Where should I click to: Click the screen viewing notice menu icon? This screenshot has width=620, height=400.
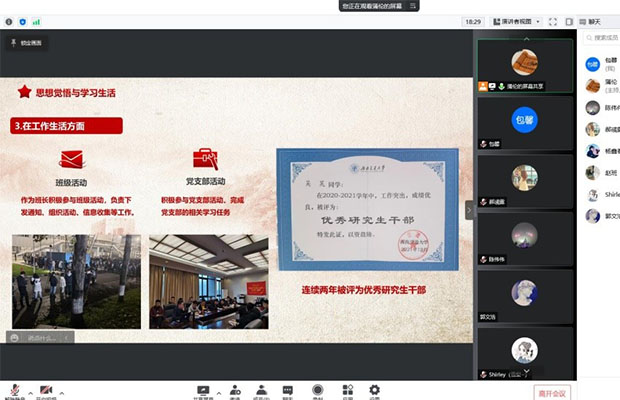click(412, 6)
